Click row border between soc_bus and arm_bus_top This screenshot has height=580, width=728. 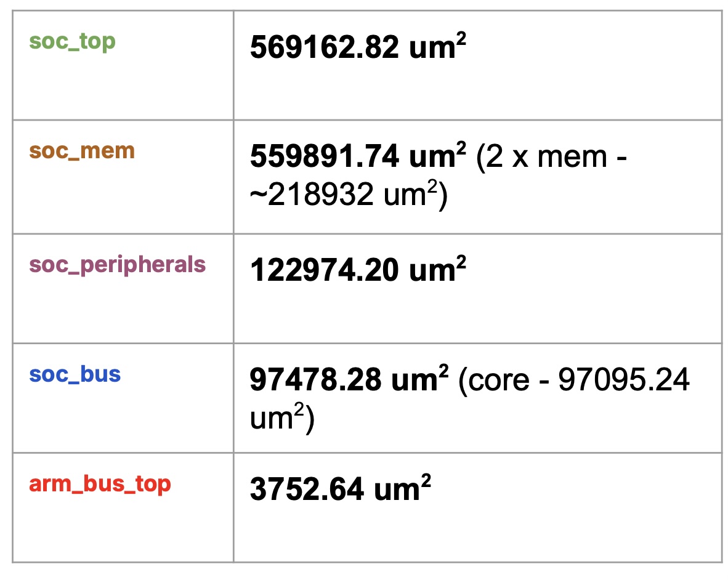click(367, 453)
